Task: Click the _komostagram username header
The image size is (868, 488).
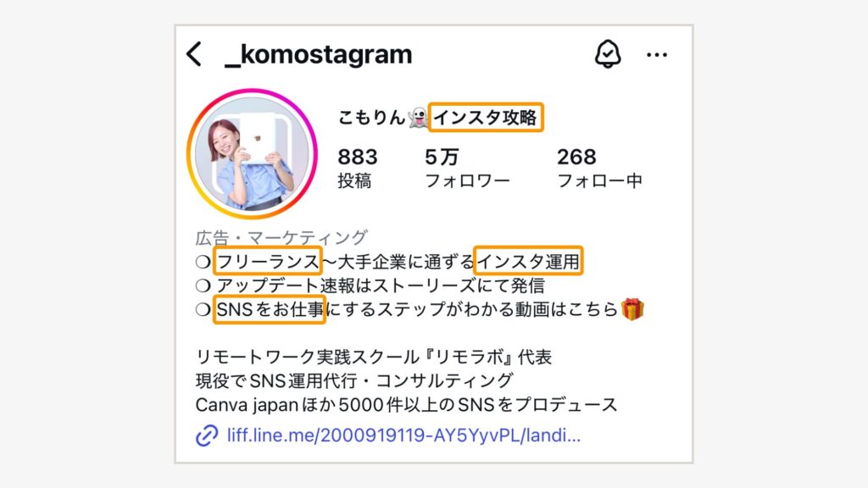Action: tap(319, 54)
